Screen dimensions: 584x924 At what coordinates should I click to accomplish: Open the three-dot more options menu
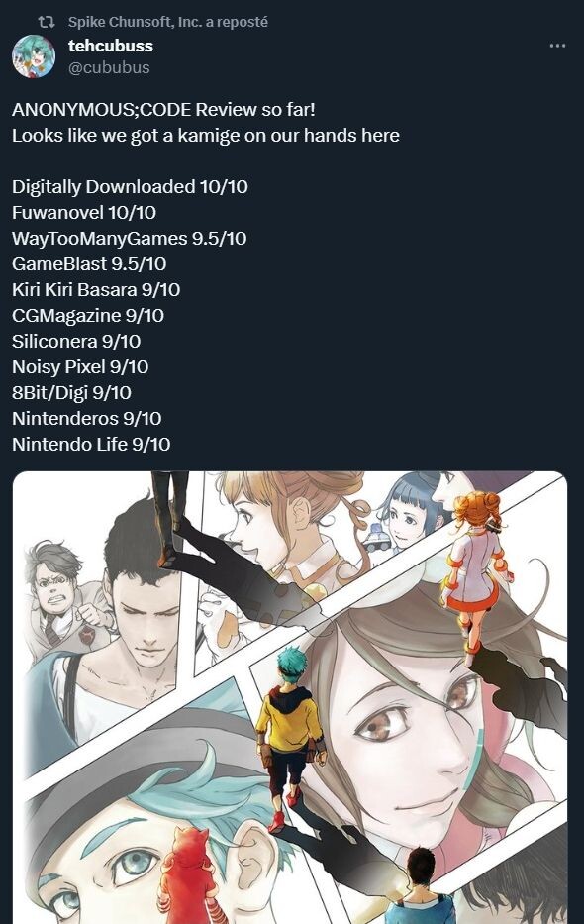(557, 46)
